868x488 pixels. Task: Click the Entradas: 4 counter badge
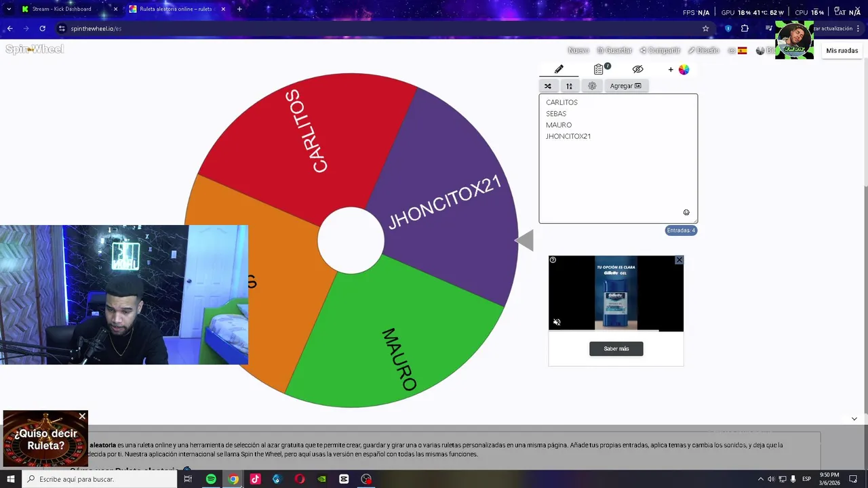click(x=681, y=230)
